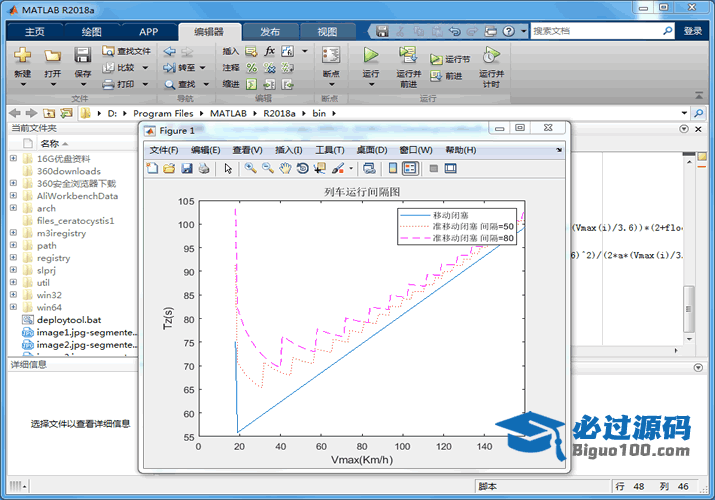The width and height of the screenshot is (715, 500).
Task: Click the up one level folder icon
Action: pyautogui.click(x=49, y=113)
